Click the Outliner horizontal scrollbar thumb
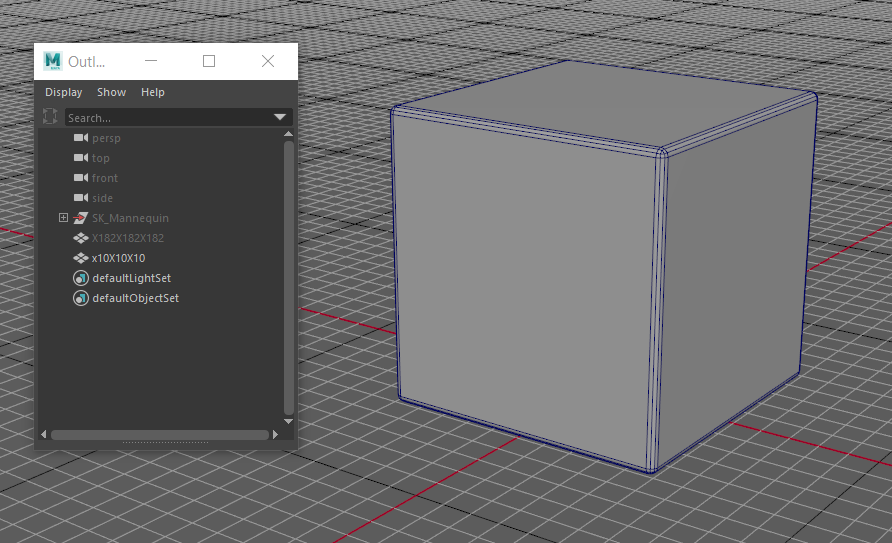 click(x=160, y=434)
